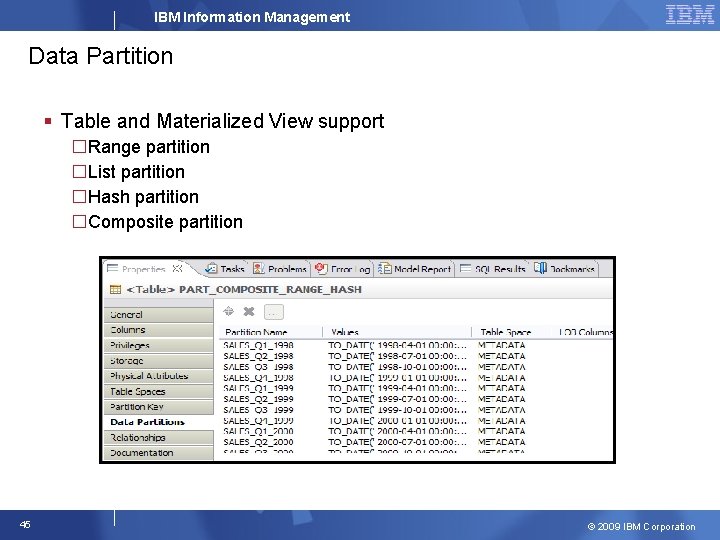Select the Storage properties section
This screenshot has height=540, width=720.
159,361
